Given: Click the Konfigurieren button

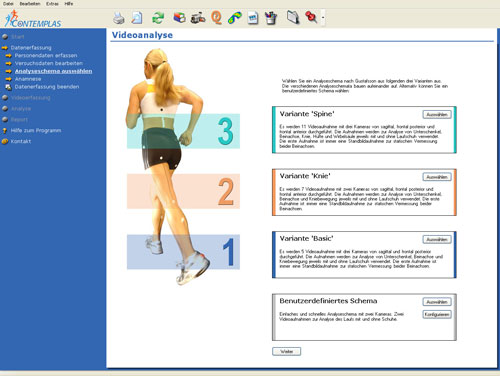Looking at the screenshot, I should (437, 314).
